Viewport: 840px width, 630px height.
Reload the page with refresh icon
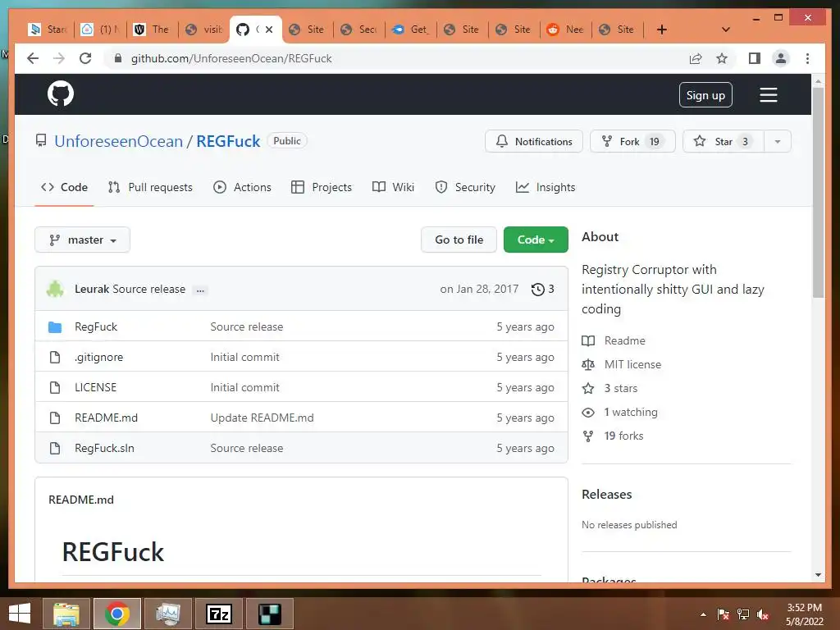tap(85, 58)
